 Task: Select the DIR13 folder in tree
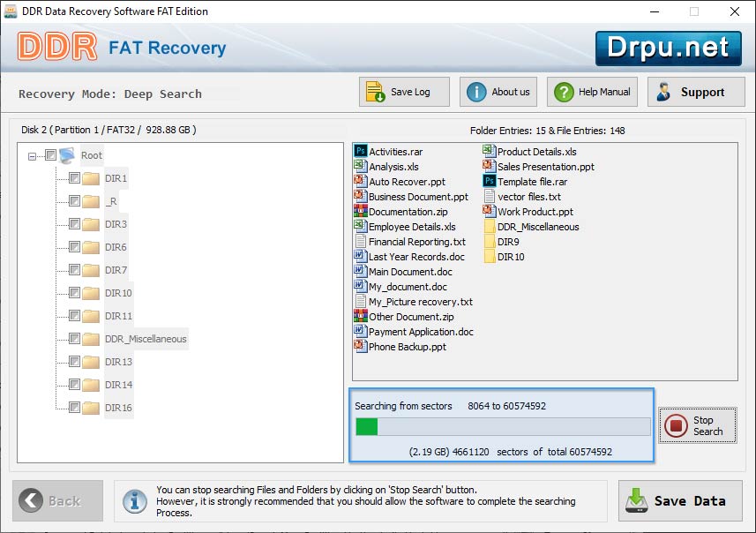118,362
